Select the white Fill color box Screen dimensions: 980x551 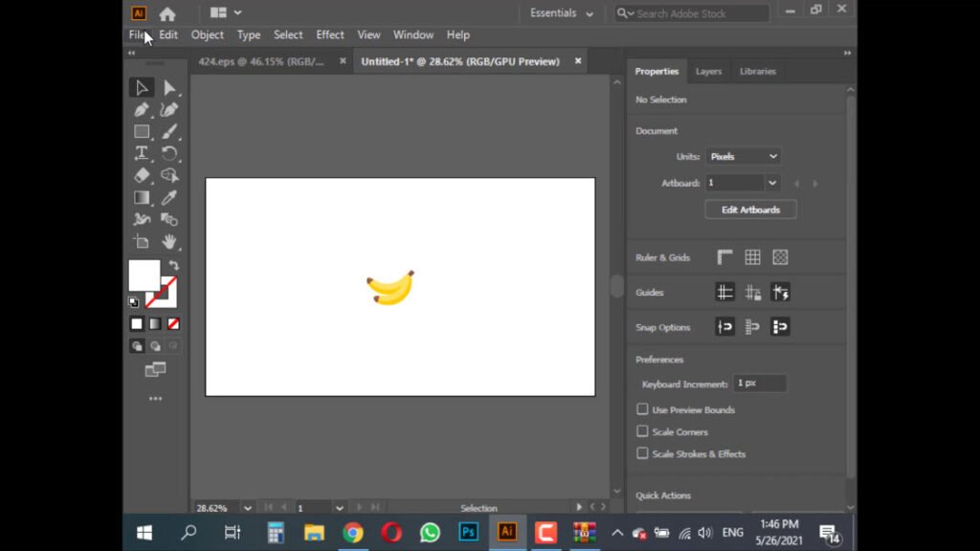coord(145,275)
